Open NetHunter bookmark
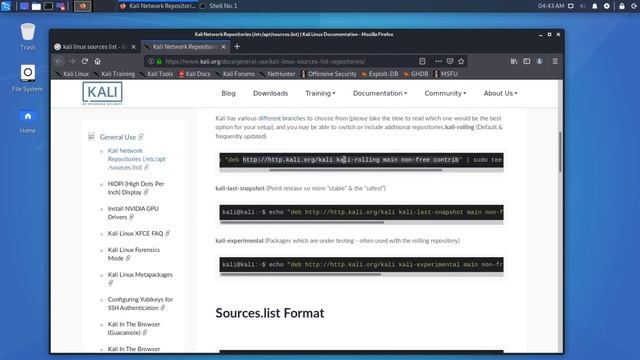The image size is (640, 360). point(278,74)
